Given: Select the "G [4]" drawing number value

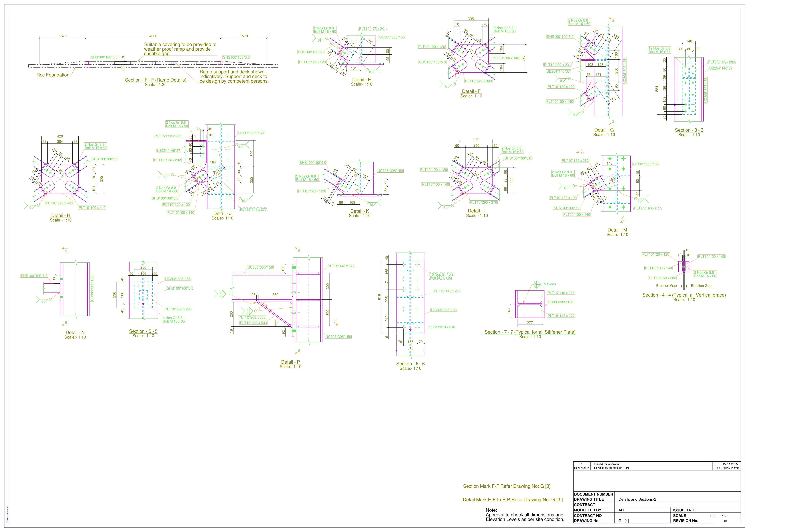Looking at the screenshot, I should (x=624, y=521).
